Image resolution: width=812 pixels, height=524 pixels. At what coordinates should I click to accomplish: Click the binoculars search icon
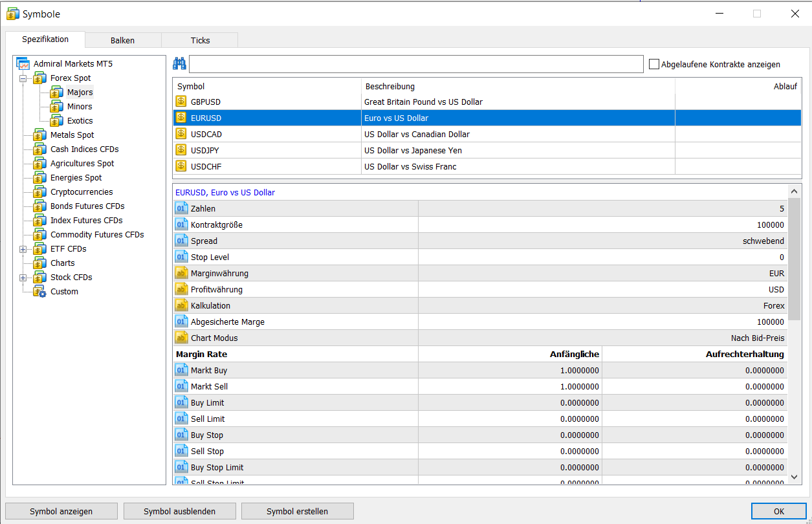click(x=179, y=64)
